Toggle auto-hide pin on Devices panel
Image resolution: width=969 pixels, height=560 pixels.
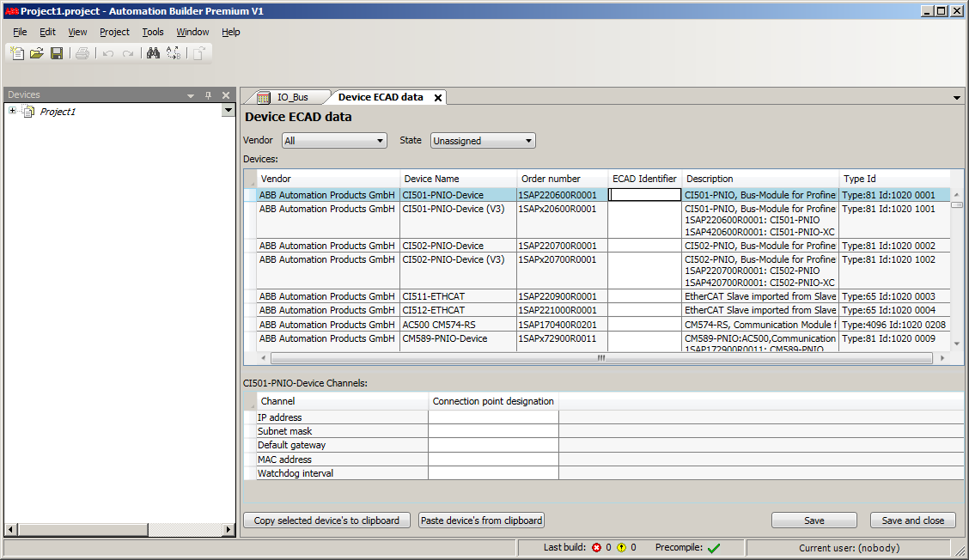coord(209,94)
